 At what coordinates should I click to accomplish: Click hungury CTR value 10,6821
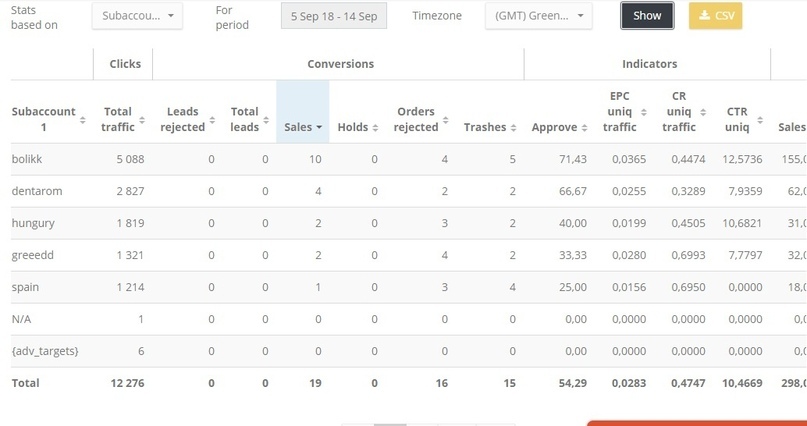point(742,223)
